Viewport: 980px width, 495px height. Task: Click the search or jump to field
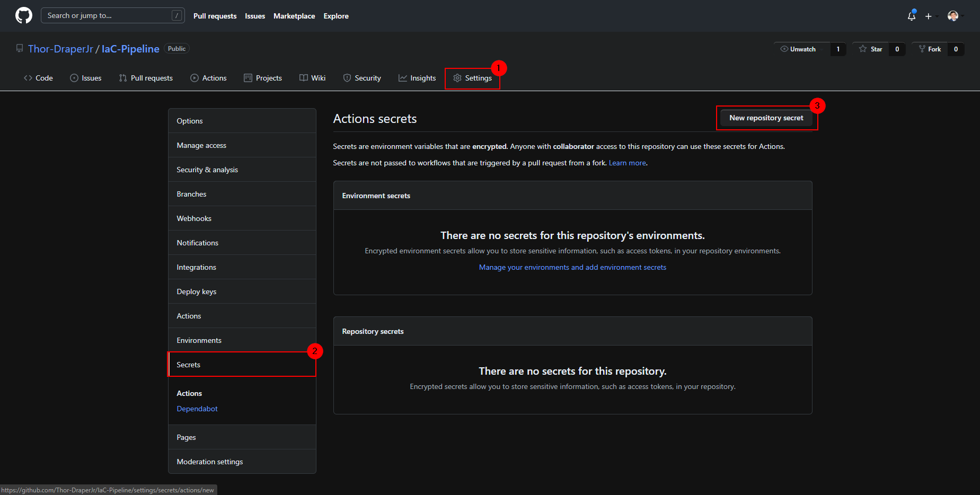click(113, 15)
